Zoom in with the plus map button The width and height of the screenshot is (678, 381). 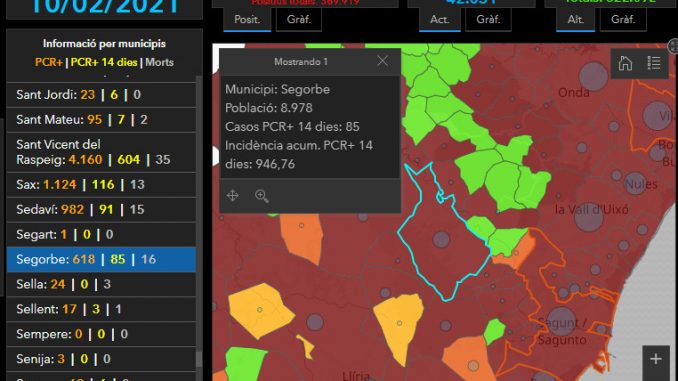coord(656,359)
